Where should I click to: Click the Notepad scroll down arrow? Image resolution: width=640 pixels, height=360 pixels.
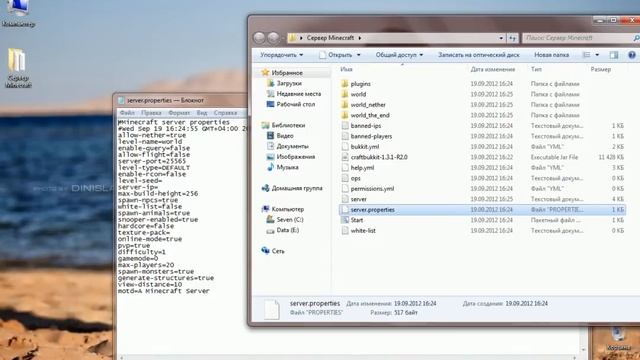tap(583, 349)
